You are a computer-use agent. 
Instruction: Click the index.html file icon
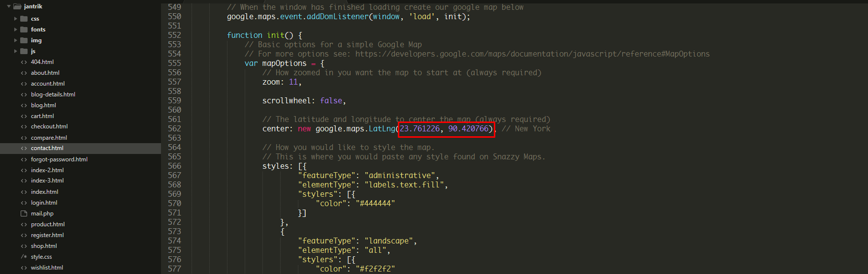(x=24, y=192)
